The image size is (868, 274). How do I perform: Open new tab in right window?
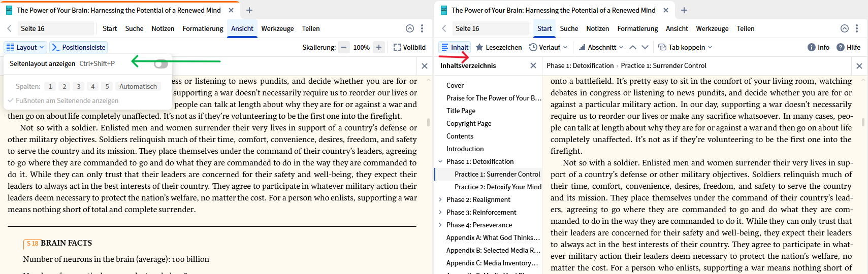click(x=684, y=10)
